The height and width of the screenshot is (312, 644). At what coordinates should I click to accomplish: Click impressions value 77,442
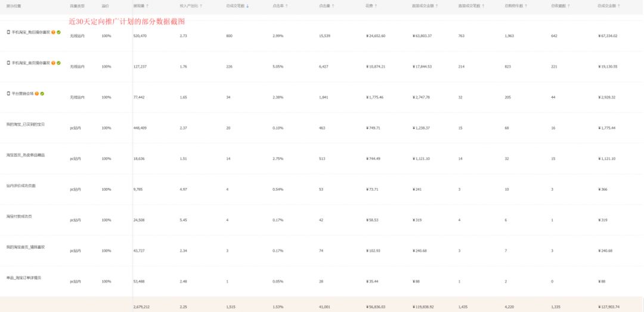pyautogui.click(x=139, y=97)
